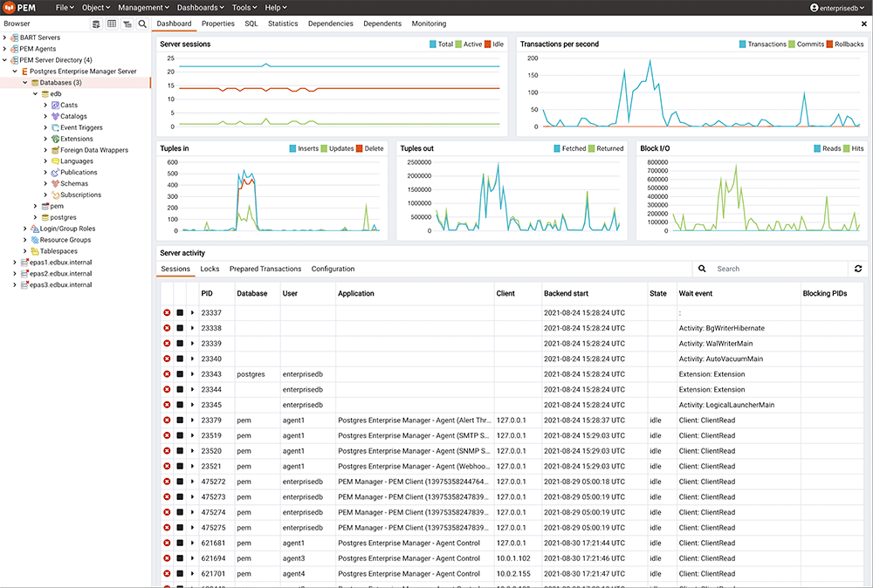Open the Dashboards menu

[x=201, y=8]
